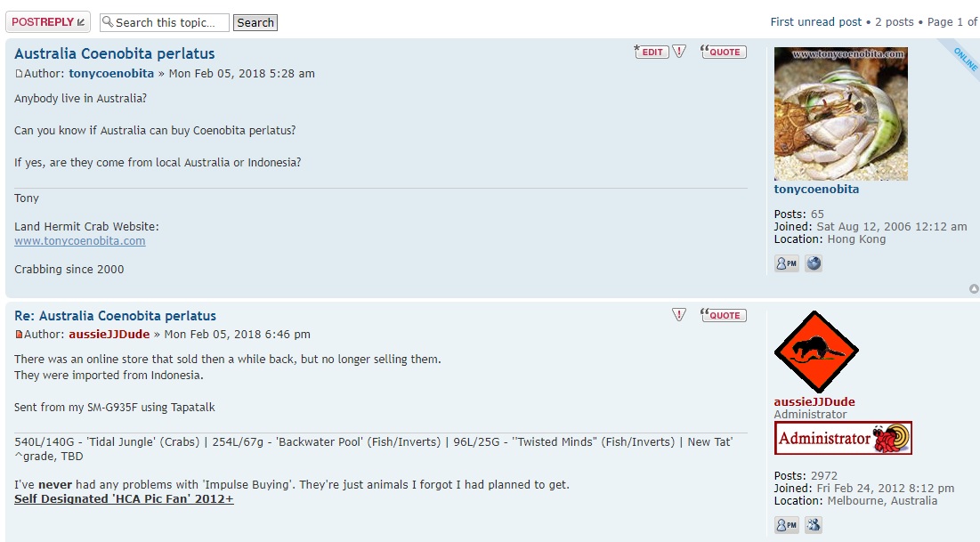Quote aussieJJDude's reply
This screenshot has width=980, height=542.
[724, 314]
